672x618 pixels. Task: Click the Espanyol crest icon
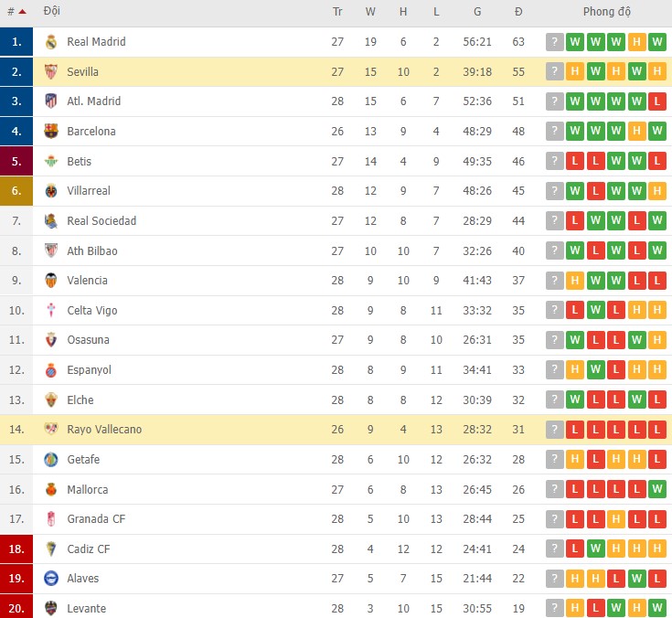click(51, 370)
